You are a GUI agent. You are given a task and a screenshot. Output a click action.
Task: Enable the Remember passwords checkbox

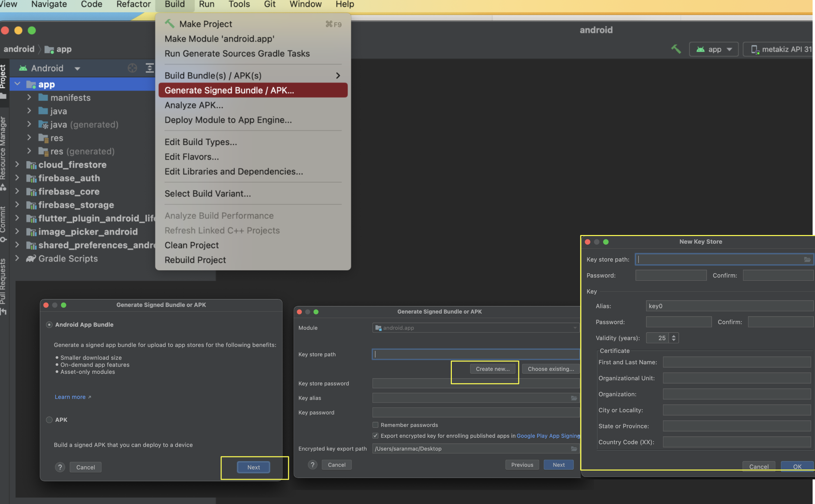coord(375,425)
